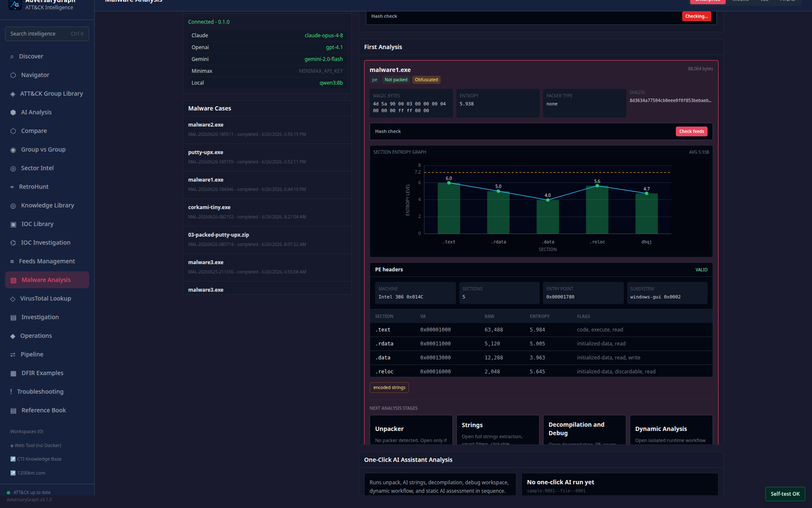The width and height of the screenshot is (812, 508).
Task: Click the Reference Book icon
Action: [13, 411]
